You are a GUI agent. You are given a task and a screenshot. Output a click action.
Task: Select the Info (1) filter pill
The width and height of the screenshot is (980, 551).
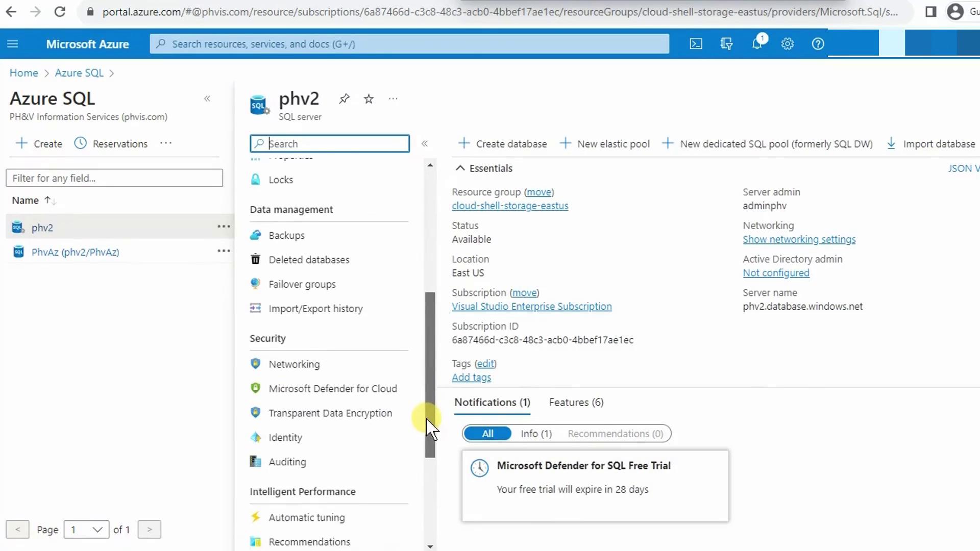(536, 434)
